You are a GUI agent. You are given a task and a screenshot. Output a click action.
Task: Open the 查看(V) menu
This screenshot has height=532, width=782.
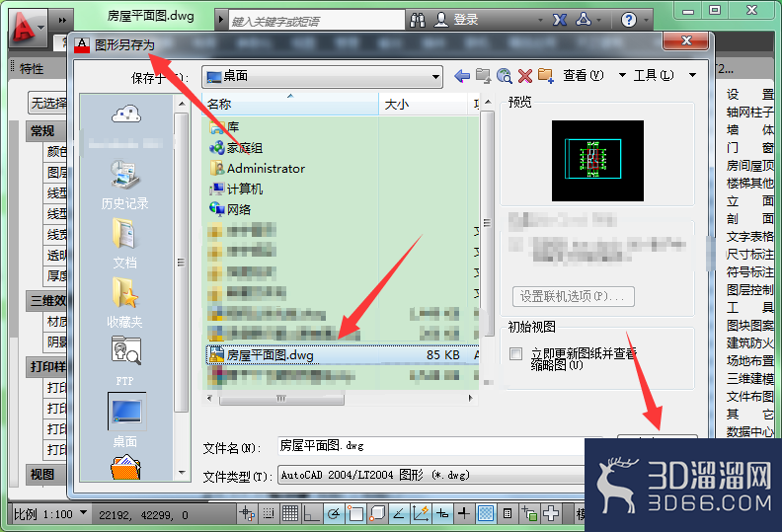pos(583,75)
